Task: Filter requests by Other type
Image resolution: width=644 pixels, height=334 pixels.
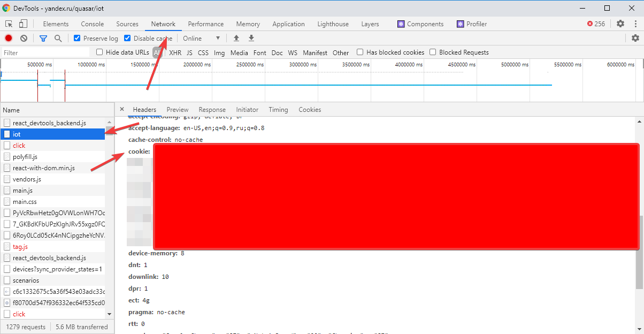Action: (x=341, y=52)
